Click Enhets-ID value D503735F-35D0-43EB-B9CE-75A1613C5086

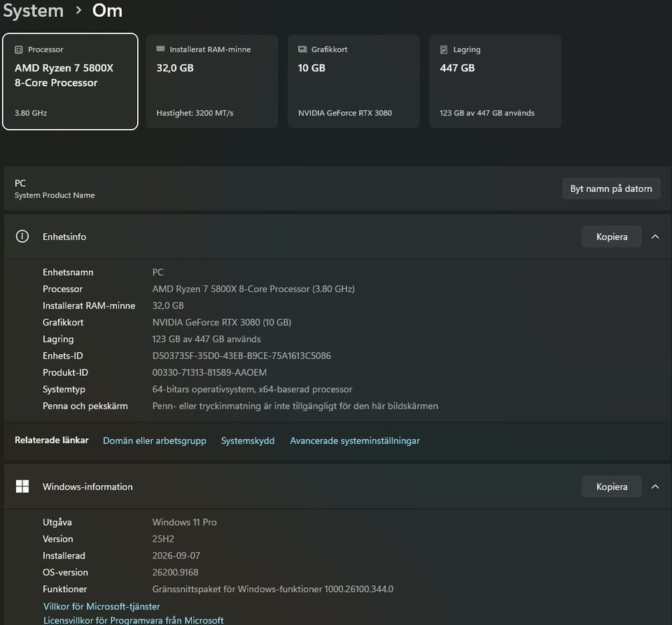[x=241, y=356]
